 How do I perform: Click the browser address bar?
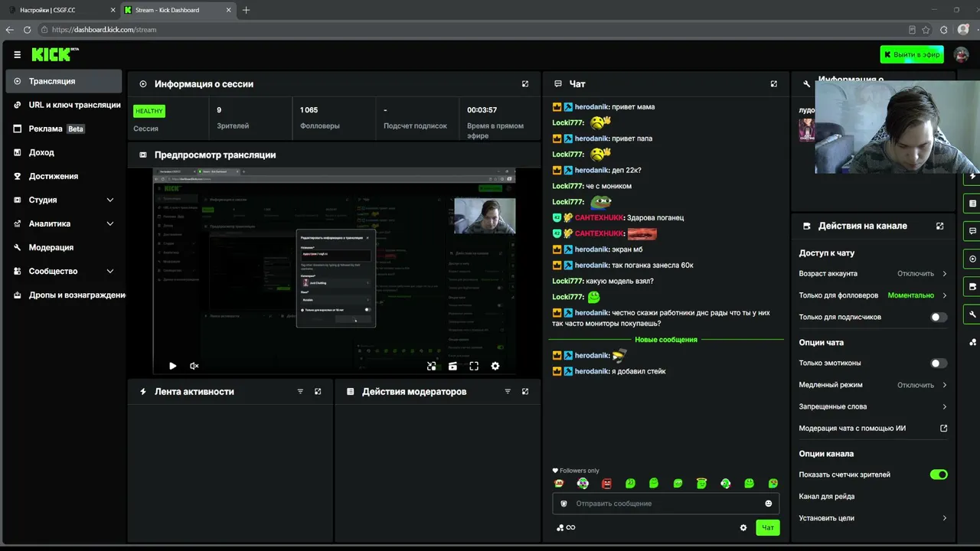[x=475, y=30]
